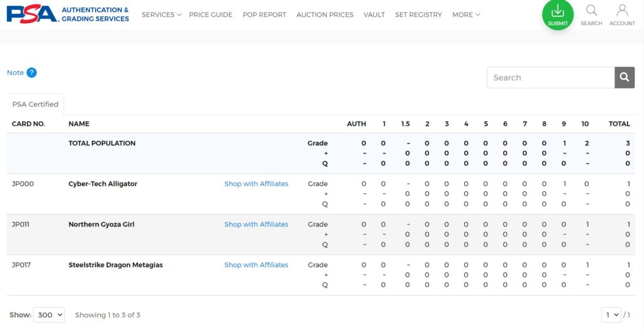
Task: Shop with Affiliates for Steelstrike Dragon Metagias
Action: coord(257,265)
